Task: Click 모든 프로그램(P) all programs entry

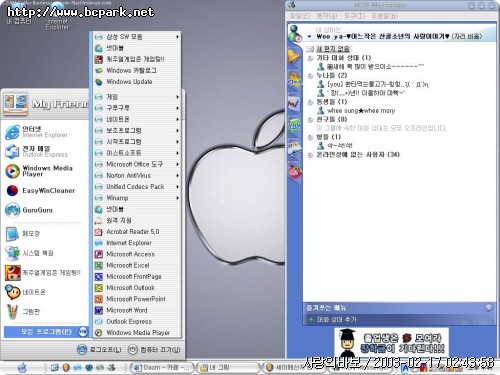Action: click(46, 332)
